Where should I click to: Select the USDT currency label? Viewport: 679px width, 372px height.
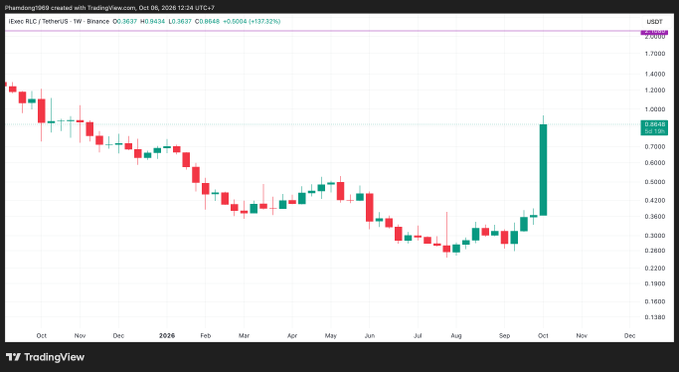pyautogui.click(x=654, y=22)
